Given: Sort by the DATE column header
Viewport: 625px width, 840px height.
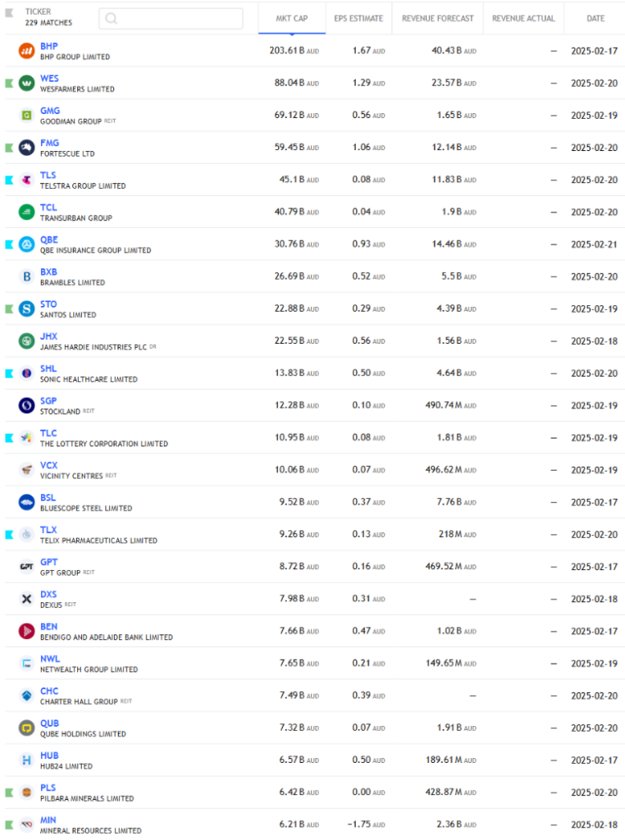Looking at the screenshot, I should pos(595,18).
